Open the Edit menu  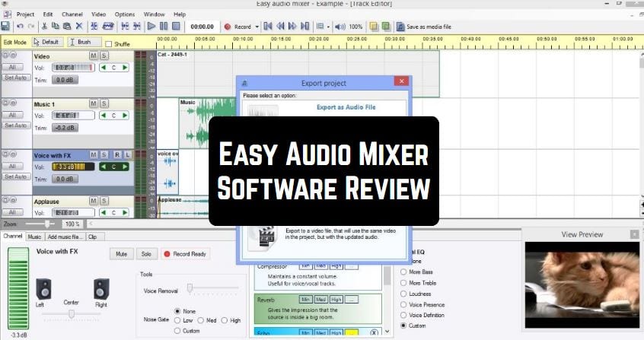click(48, 14)
